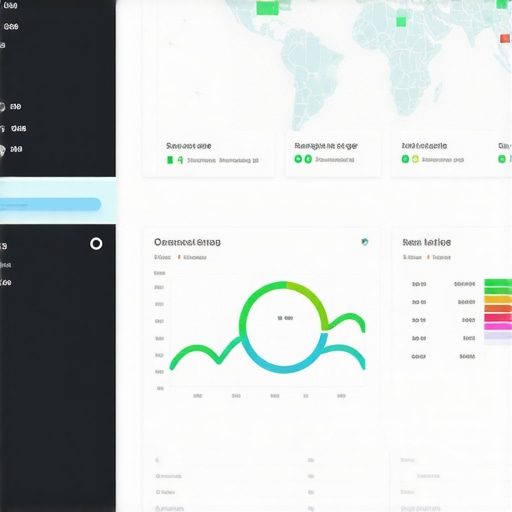This screenshot has width=512, height=512.
Task: Click the lavender bar in the right-hand card
Action: pos(498,335)
